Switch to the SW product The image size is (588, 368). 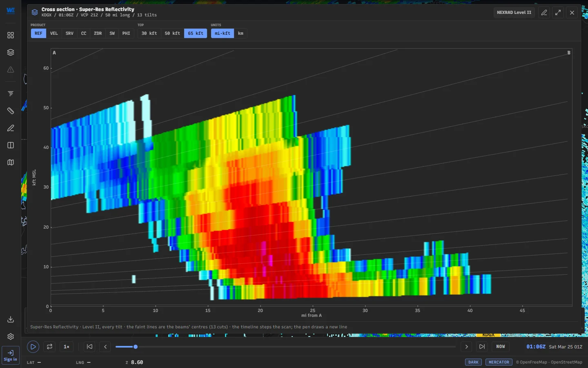click(x=112, y=34)
